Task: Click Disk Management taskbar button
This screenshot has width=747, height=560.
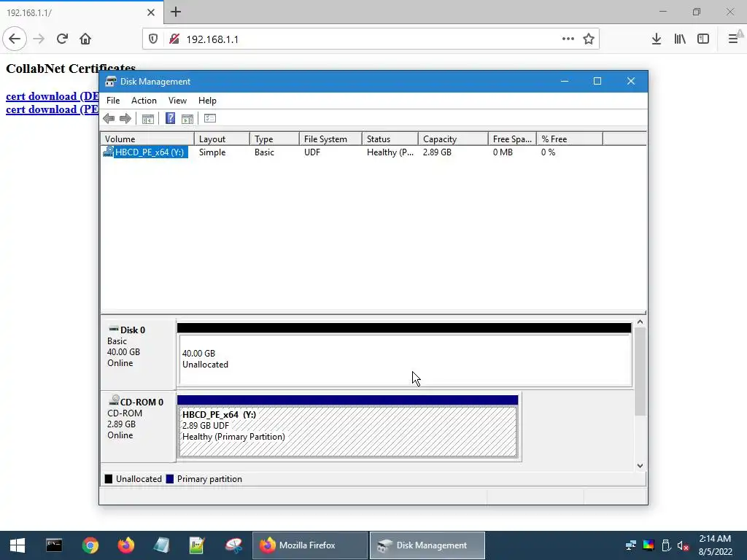Action: coord(427,545)
